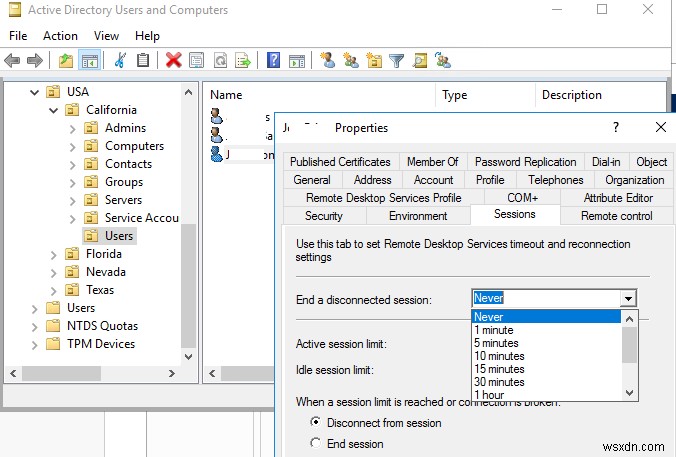676x457 pixels.
Task: Click Add to group toolbar icon
Action: tap(442, 60)
